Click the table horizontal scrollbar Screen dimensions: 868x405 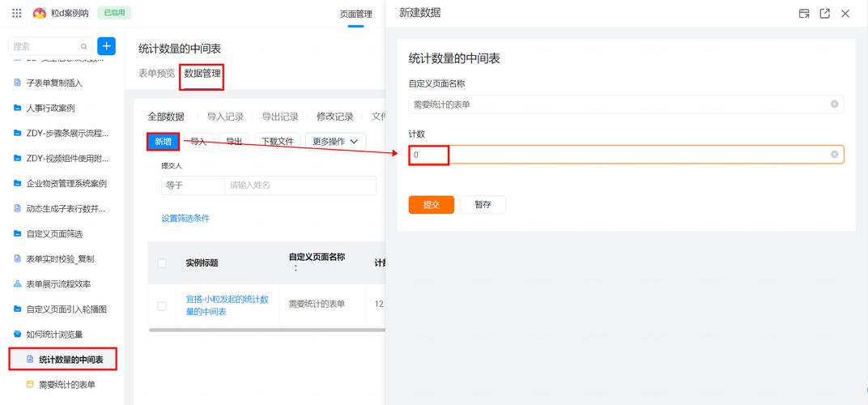[267, 330]
